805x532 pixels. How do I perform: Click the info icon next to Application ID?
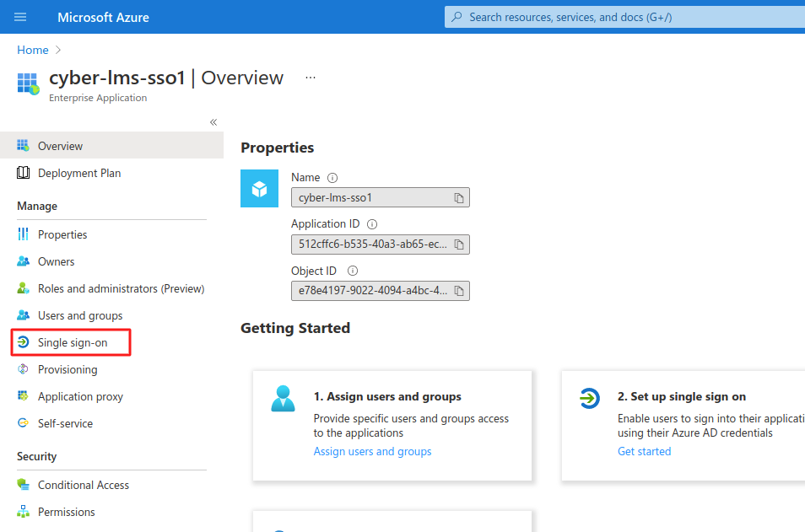point(372,224)
